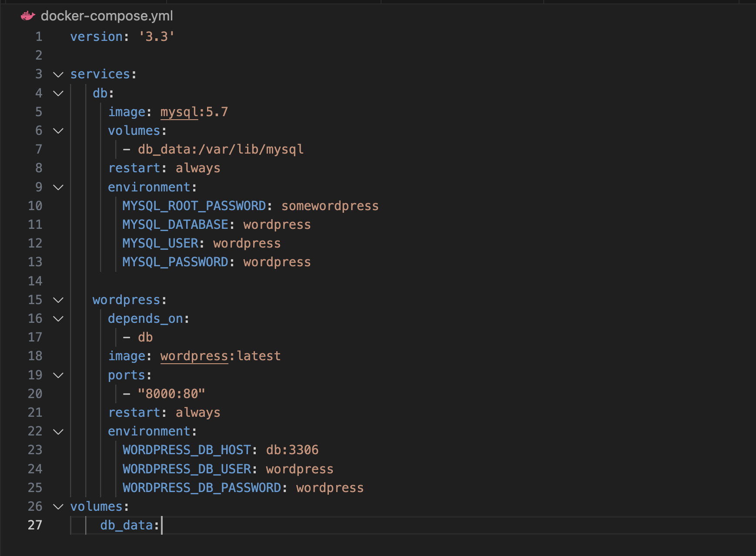
Task: Collapse the services block on line 3
Action: coord(58,74)
